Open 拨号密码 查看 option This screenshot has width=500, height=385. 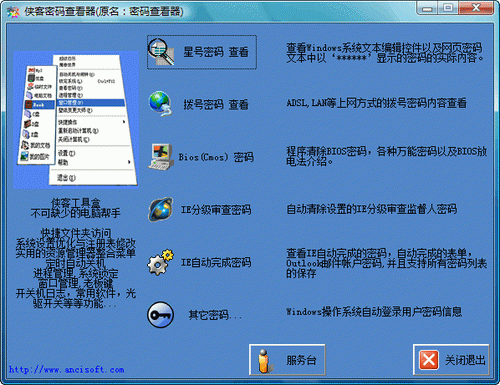(x=216, y=104)
